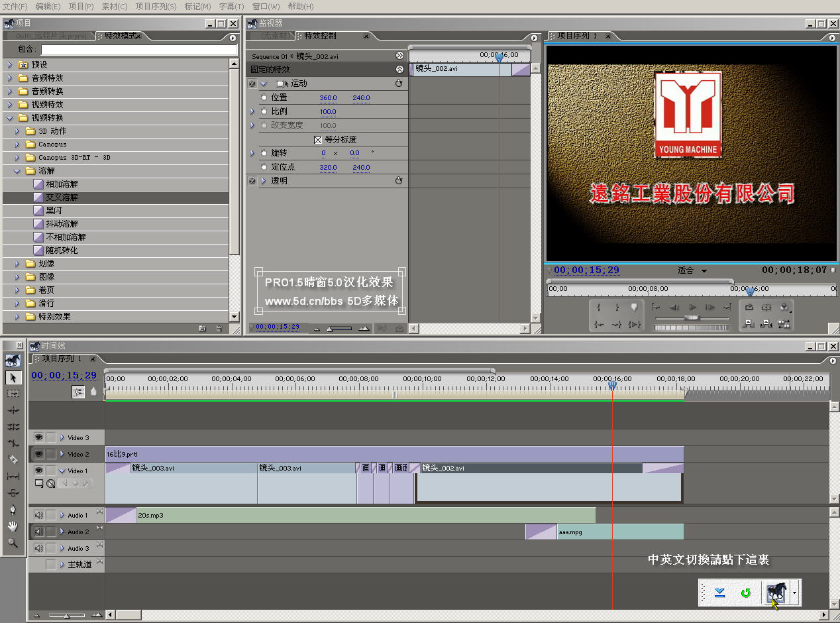Select the Hand tool
Viewport: 840px width, 623px height.
tap(13, 526)
